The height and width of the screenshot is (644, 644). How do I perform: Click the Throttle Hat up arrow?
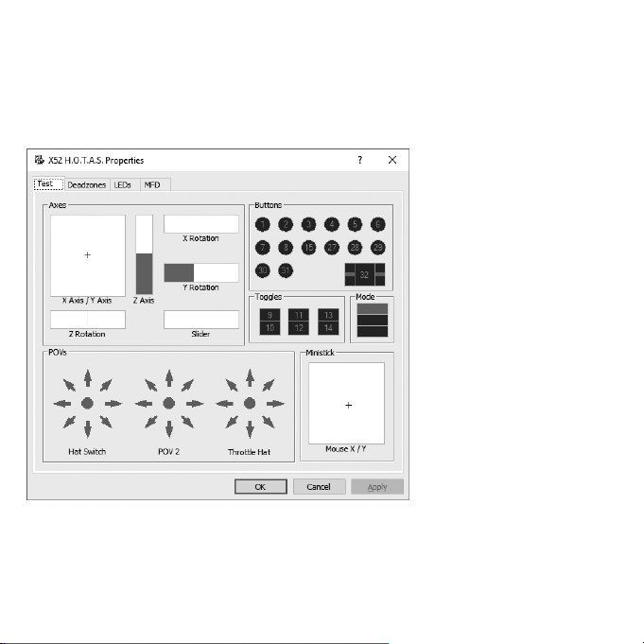[x=250, y=378]
